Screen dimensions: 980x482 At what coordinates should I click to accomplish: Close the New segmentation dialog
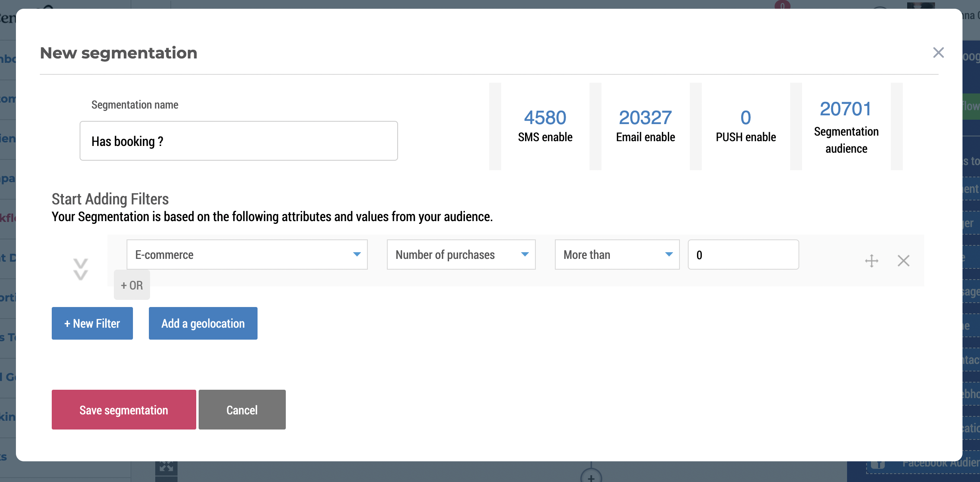(x=938, y=52)
